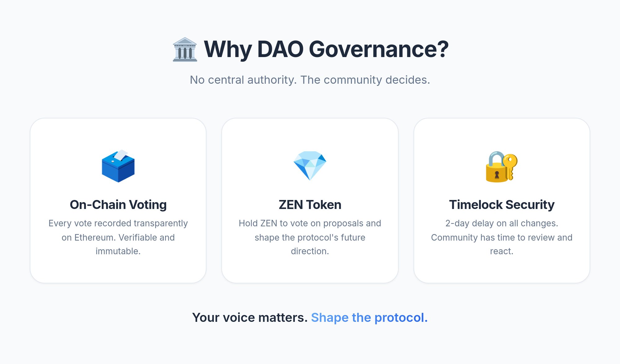620x364 pixels.
Task: Click the word "direction." in the ZEN card
Action: 310,251
